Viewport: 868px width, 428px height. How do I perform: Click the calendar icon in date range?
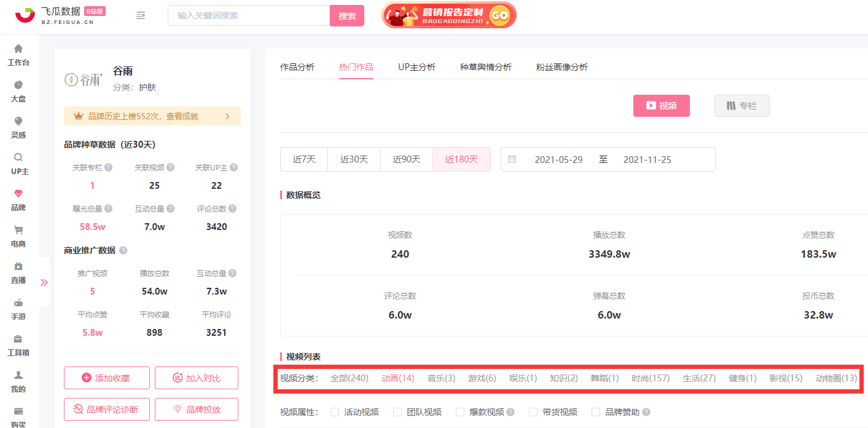tap(512, 159)
